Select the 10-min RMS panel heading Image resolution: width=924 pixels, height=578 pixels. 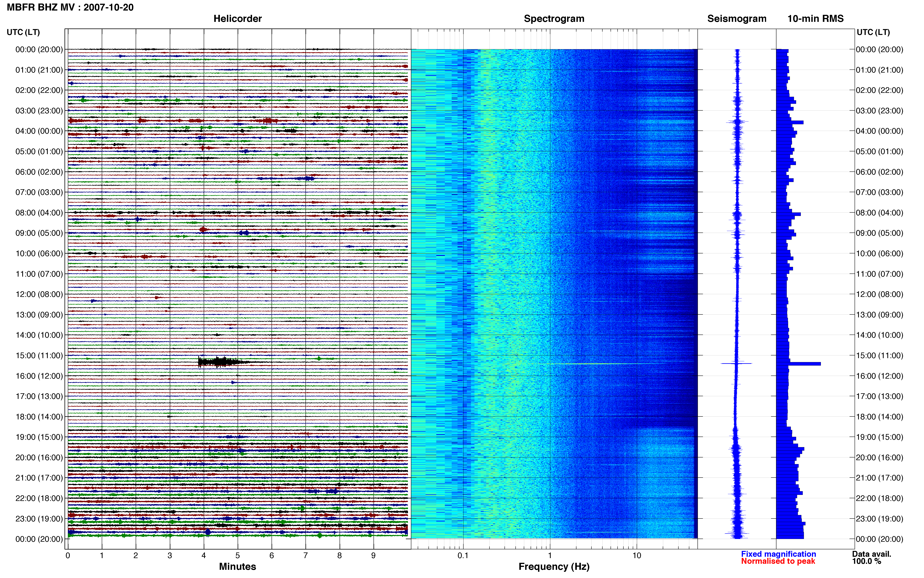tap(816, 19)
